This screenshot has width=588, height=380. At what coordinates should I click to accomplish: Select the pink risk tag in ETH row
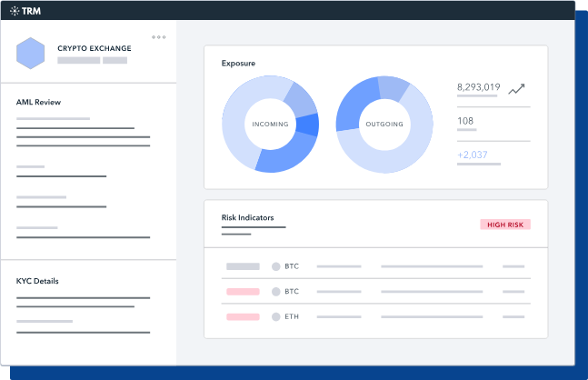243,316
